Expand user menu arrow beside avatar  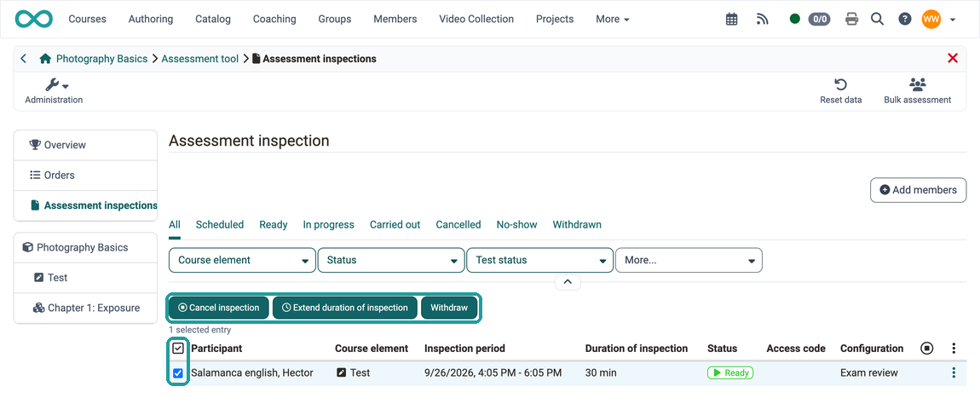coord(953,20)
